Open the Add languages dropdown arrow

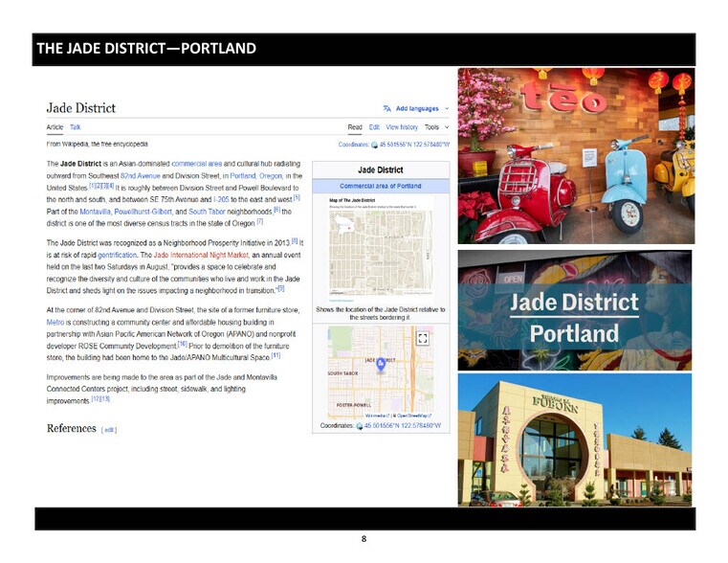click(x=447, y=109)
